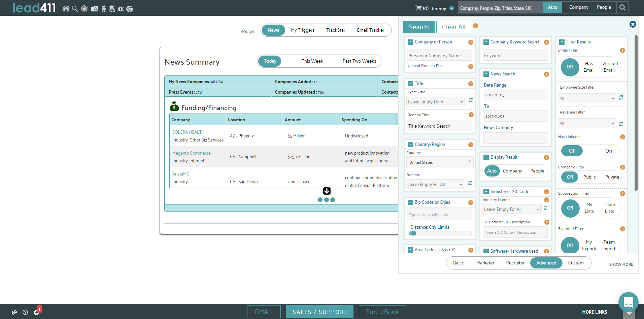Go to the third carousel dot
This screenshot has height=319, width=644.
pos(333,200)
